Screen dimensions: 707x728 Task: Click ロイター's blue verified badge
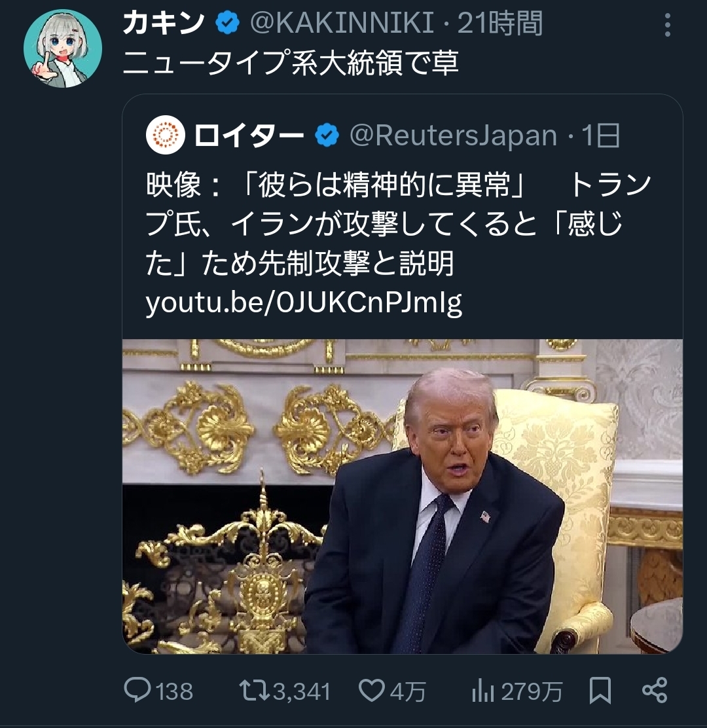(x=327, y=136)
